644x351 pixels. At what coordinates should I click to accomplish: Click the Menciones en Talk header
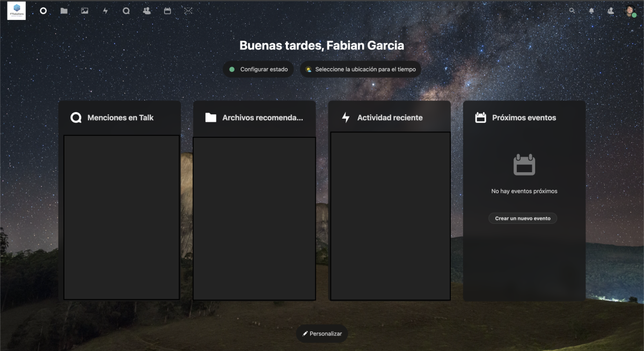[120, 118]
